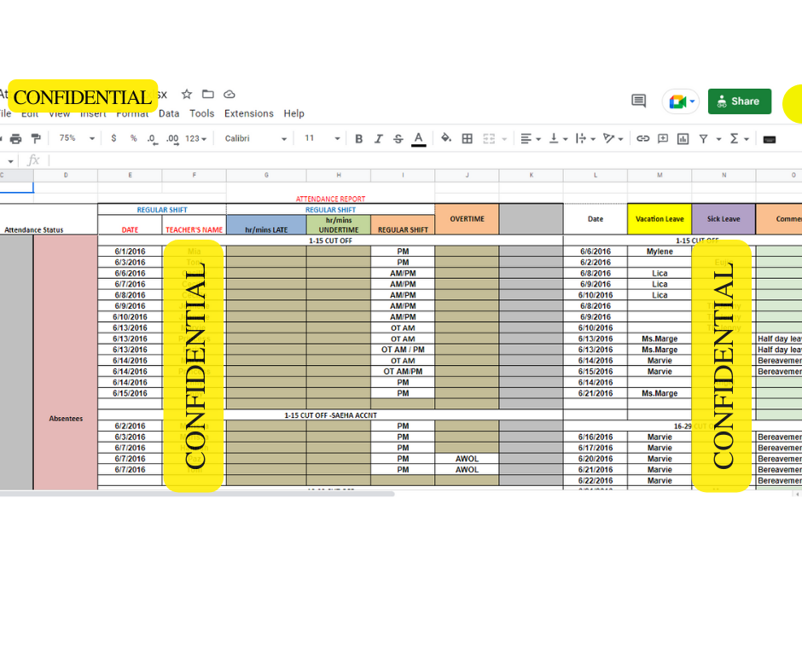The width and height of the screenshot is (802, 672).
Task: Print the spreadsheet
Action: [x=16, y=139]
